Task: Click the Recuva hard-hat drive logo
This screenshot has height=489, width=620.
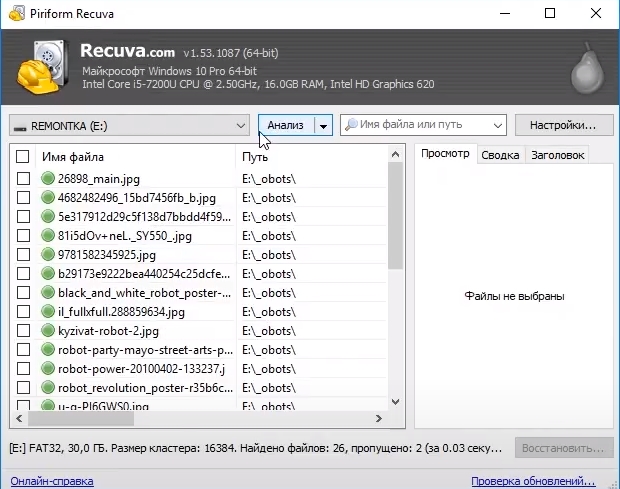Action: pos(42,66)
